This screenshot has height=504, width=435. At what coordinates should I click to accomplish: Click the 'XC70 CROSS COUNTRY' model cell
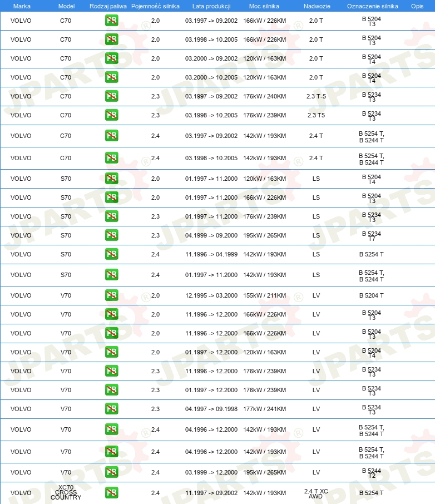click(66, 492)
